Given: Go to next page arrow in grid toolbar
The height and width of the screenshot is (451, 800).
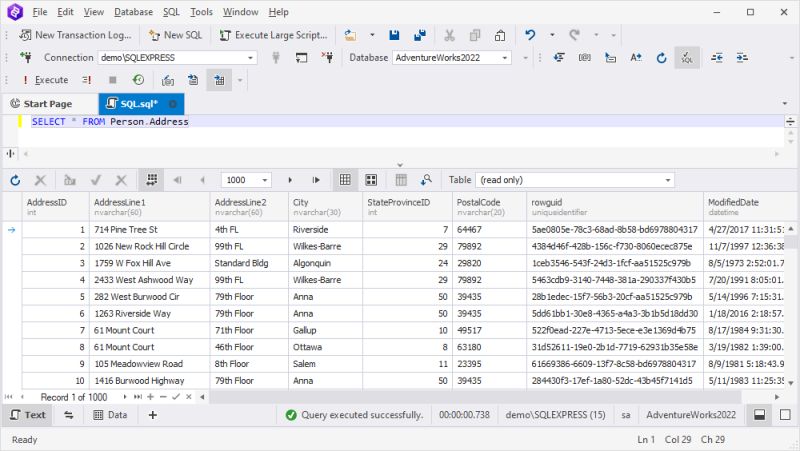Looking at the screenshot, I should [x=290, y=180].
